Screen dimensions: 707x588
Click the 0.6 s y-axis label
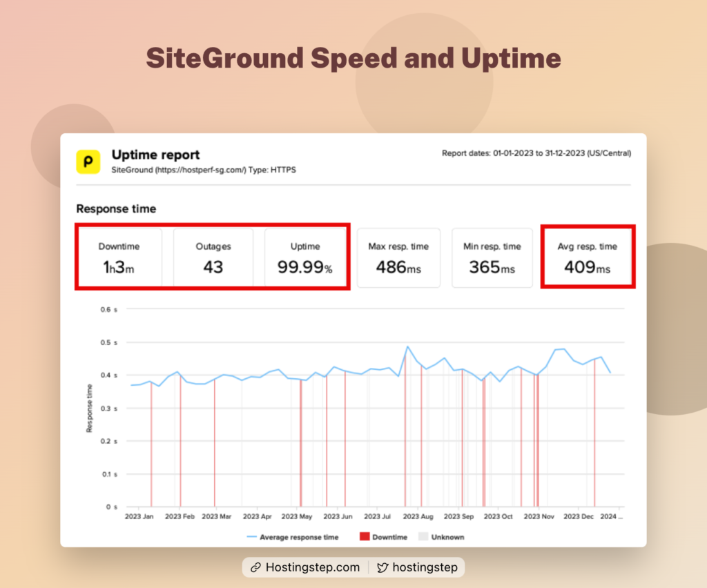pos(108,310)
